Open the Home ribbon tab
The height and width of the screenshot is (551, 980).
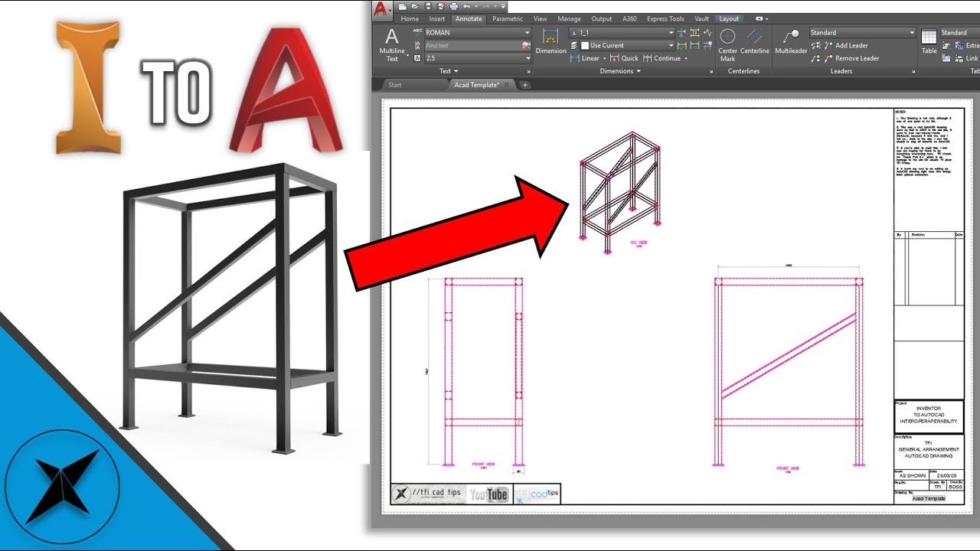pos(410,18)
